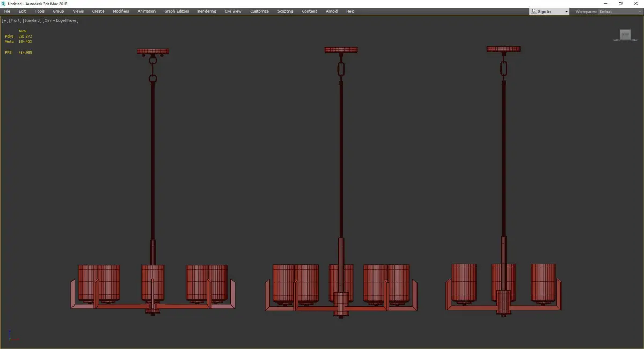Click the ViewCube front face

click(625, 34)
